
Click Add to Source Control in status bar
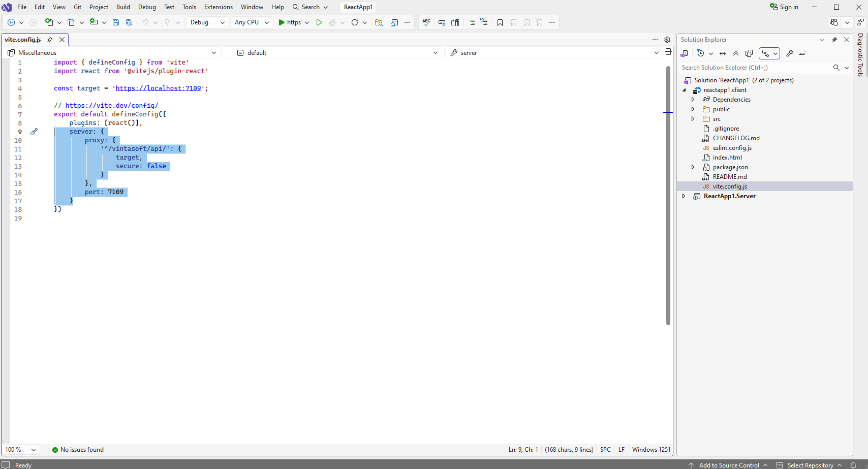pyautogui.click(x=729, y=465)
